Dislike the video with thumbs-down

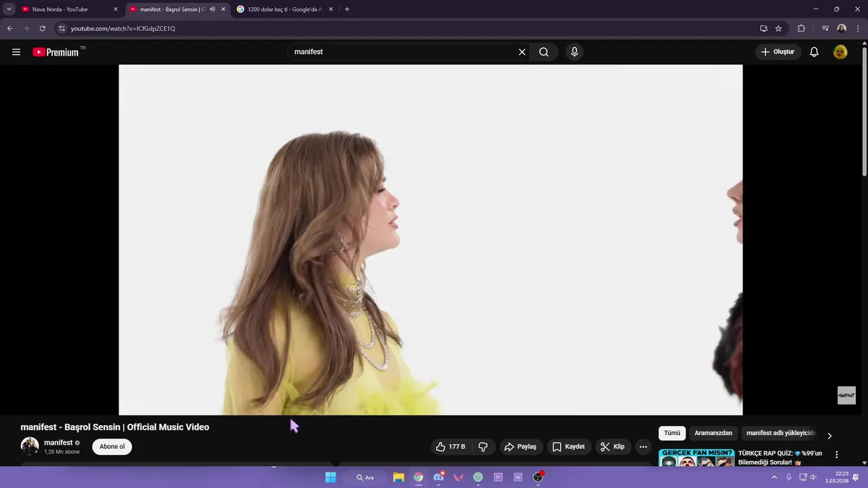[484, 447]
